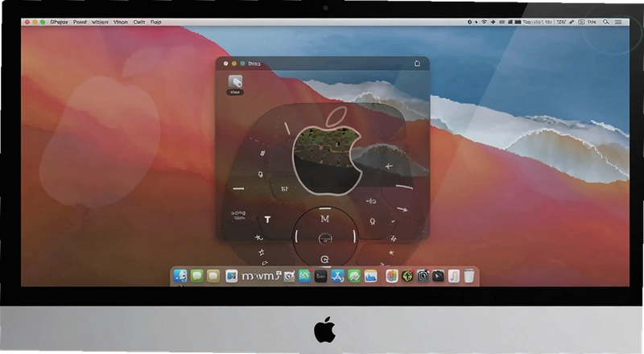Click the copy icon in window title bar

[x=417, y=64]
